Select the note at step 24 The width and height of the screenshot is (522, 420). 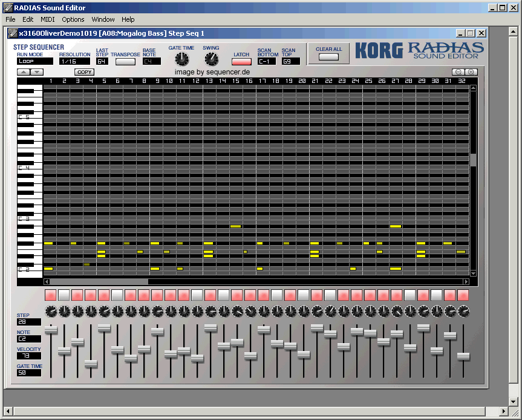point(353,269)
